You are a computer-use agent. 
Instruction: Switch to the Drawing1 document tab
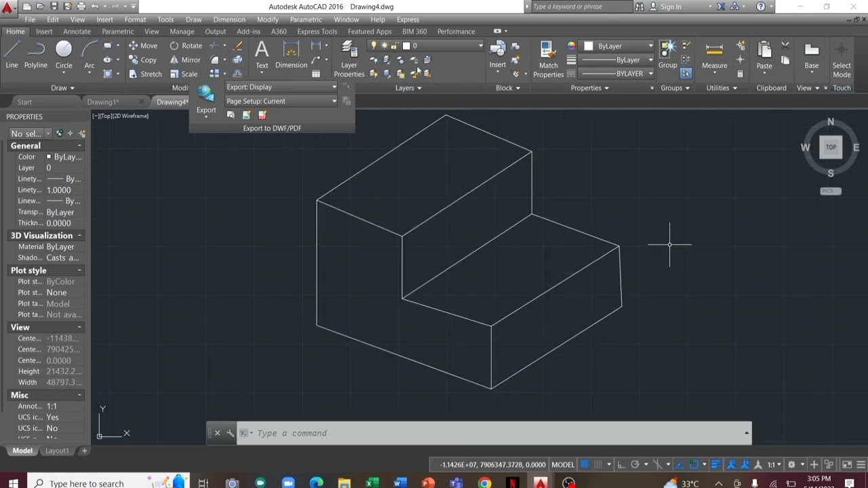pyautogui.click(x=103, y=102)
